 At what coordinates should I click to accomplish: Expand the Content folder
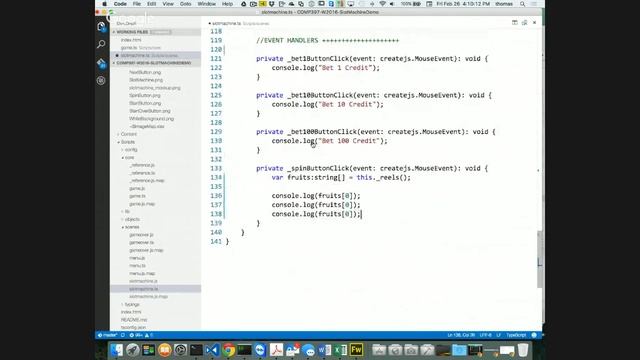click(x=129, y=134)
